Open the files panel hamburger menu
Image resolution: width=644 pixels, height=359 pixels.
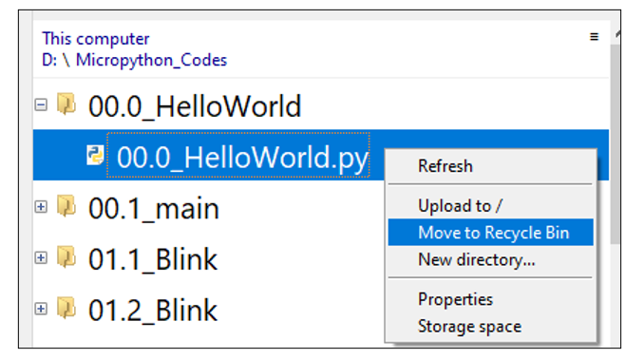tap(594, 37)
